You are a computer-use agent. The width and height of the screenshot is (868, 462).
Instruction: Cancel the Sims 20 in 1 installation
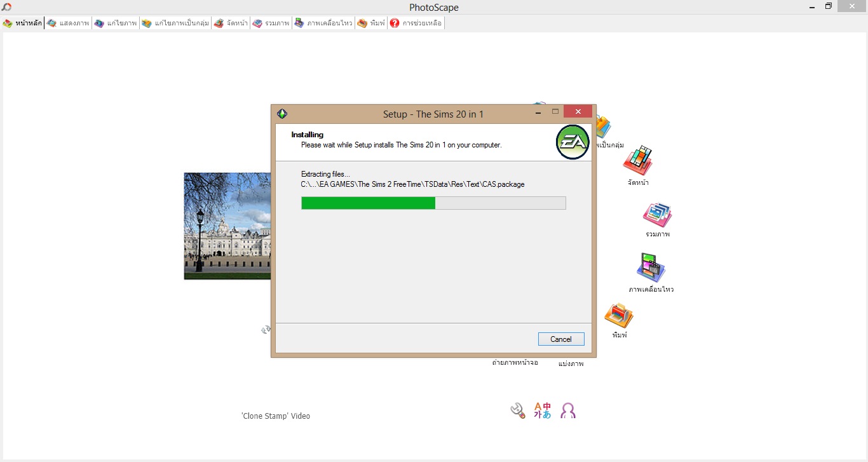pyautogui.click(x=561, y=339)
